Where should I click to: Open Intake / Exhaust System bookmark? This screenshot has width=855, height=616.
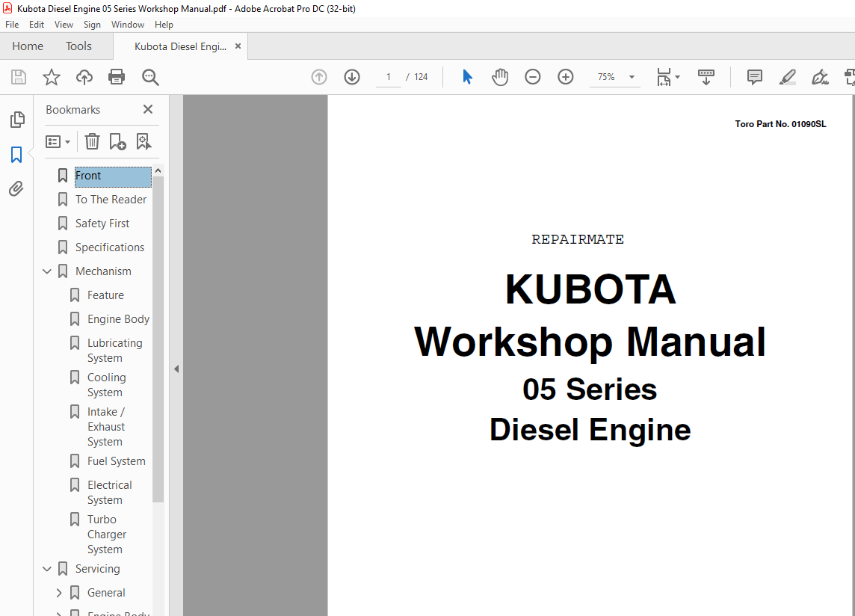tap(106, 427)
